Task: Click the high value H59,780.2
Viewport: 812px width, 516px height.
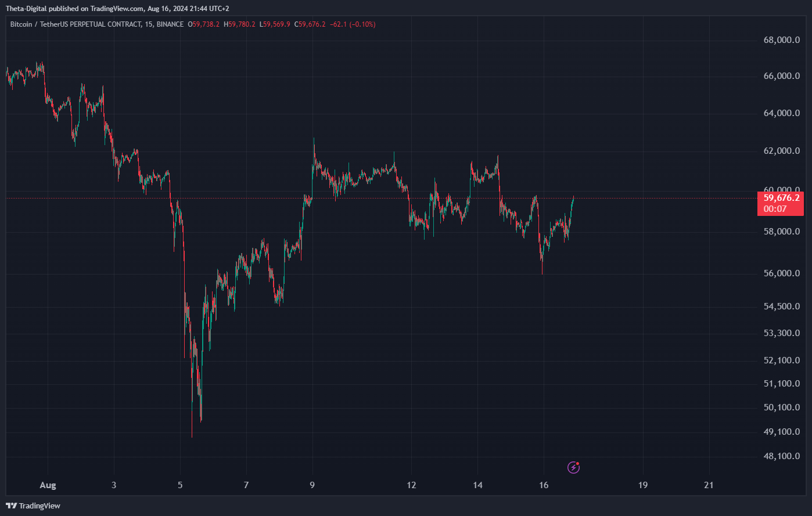Action: [x=239, y=24]
